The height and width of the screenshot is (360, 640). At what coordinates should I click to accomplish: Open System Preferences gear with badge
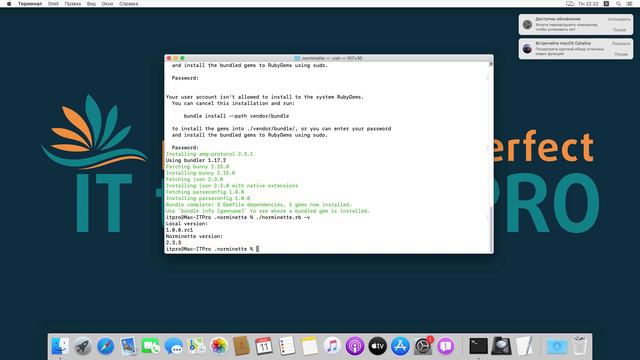tap(423, 346)
